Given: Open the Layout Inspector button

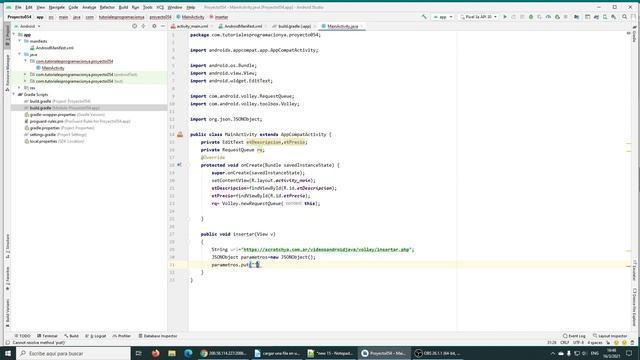Looking at the screenshot, I should point(610,336).
